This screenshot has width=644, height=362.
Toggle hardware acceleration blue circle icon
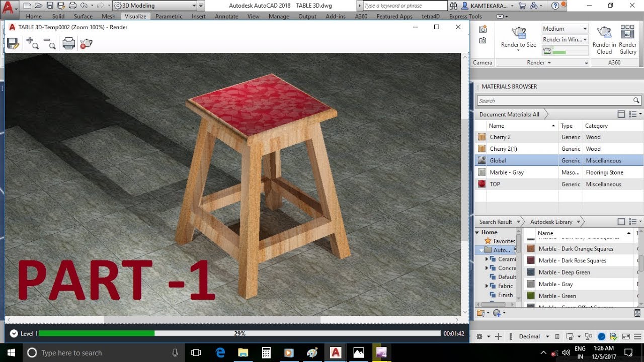point(601,336)
